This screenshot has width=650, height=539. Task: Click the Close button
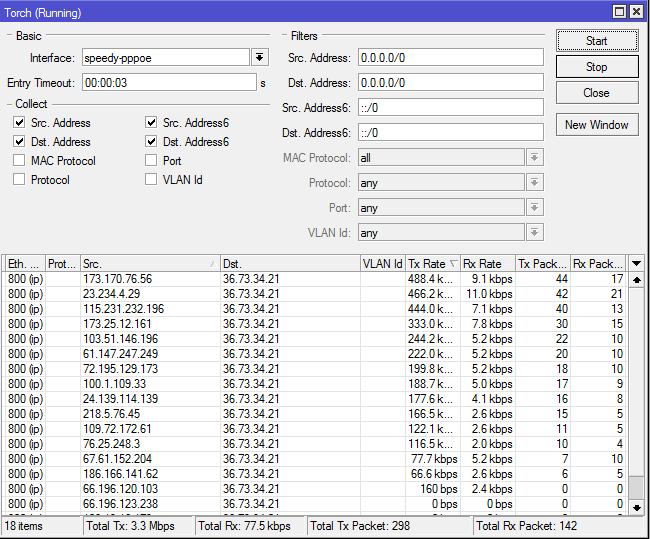596,93
